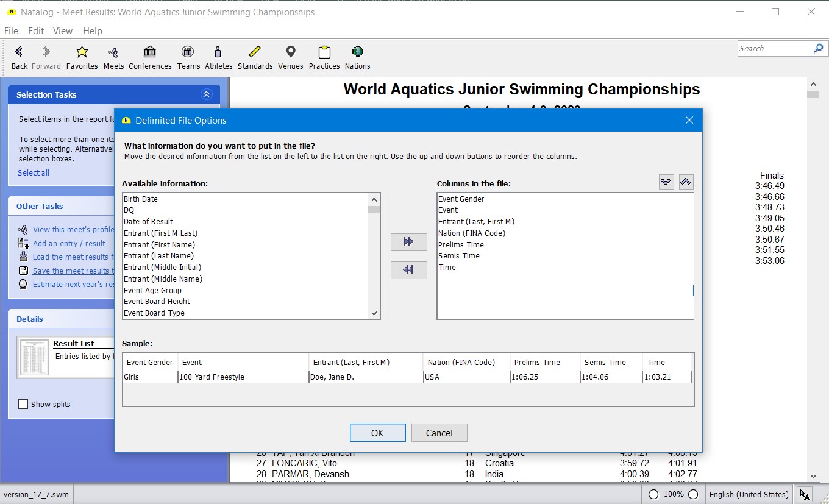Collapse the Selection Tasks panel
829x504 pixels.
click(x=206, y=94)
